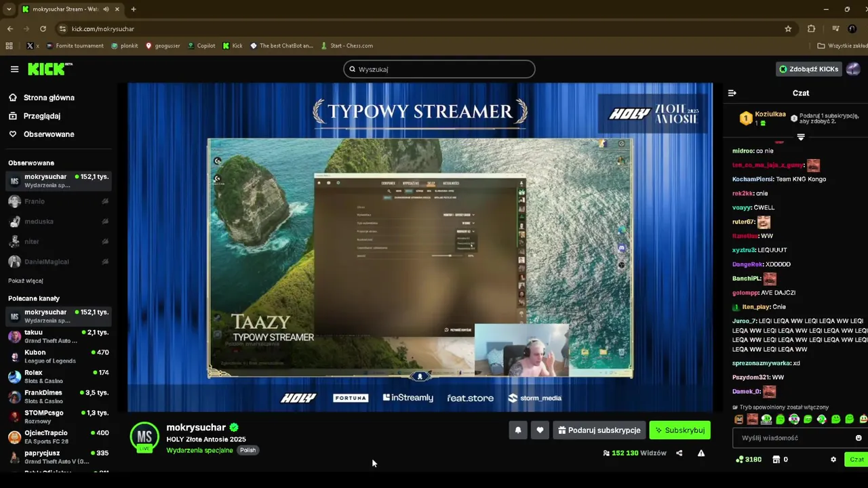Share the stream with share icon

pos(679,453)
